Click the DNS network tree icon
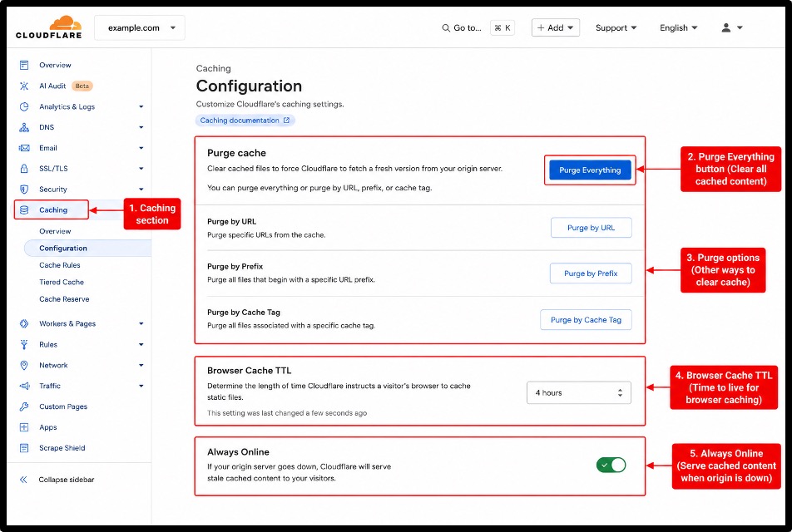This screenshot has height=532, width=792. pos(24,127)
